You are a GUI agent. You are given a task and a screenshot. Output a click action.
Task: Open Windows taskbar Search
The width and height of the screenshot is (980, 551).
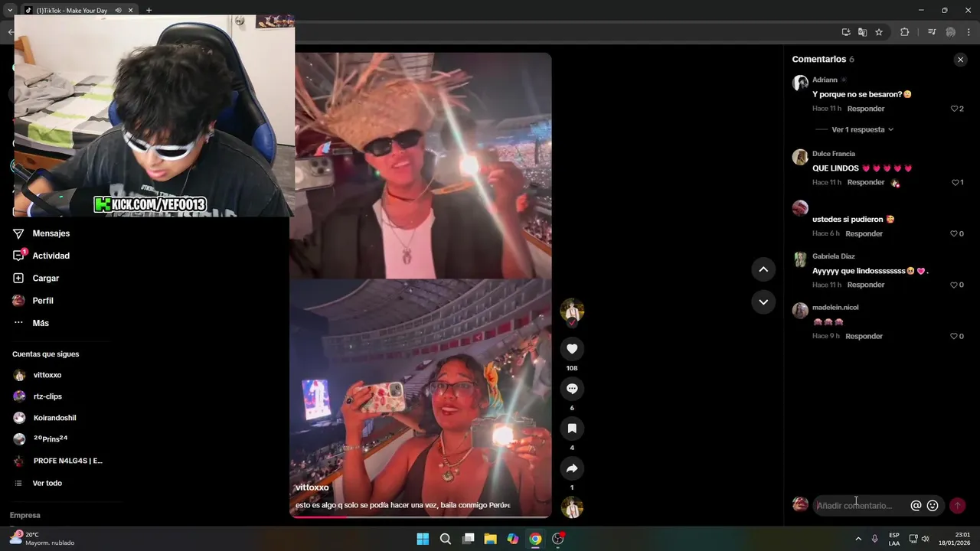tap(445, 539)
